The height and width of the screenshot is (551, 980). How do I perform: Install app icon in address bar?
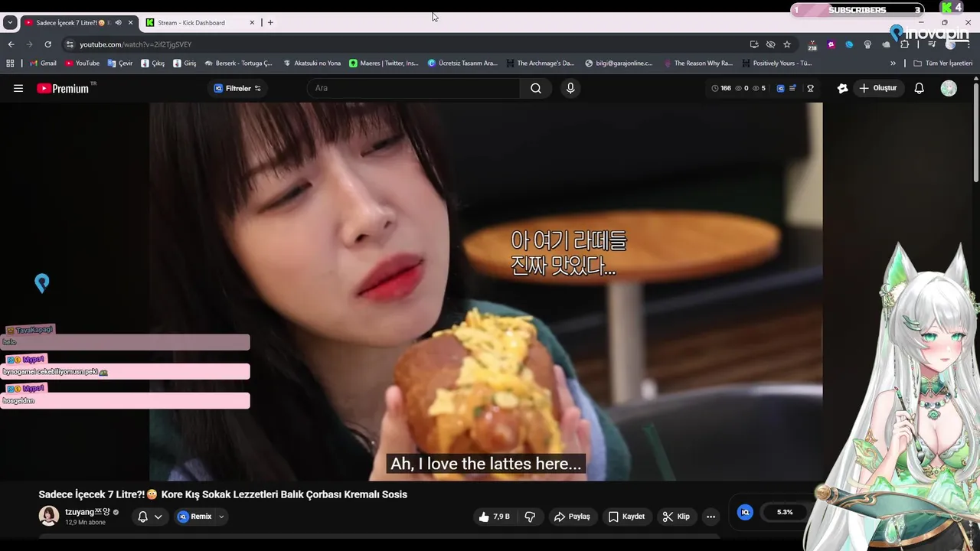(x=754, y=44)
